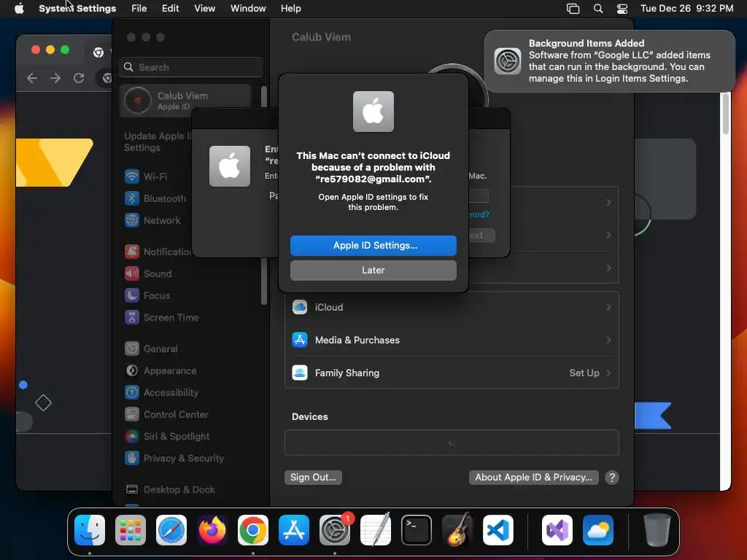Open About Apple ID & Privacy
This screenshot has height=560, width=747.
533,477
